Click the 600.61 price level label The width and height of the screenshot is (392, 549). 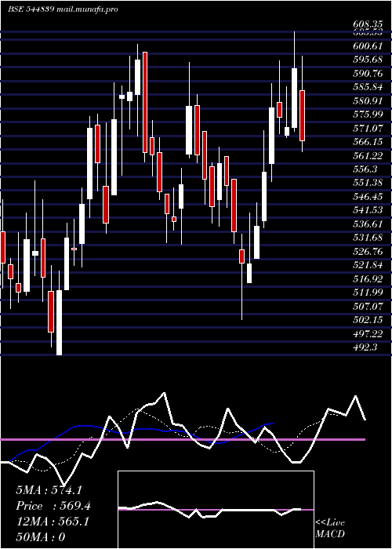[368, 45]
